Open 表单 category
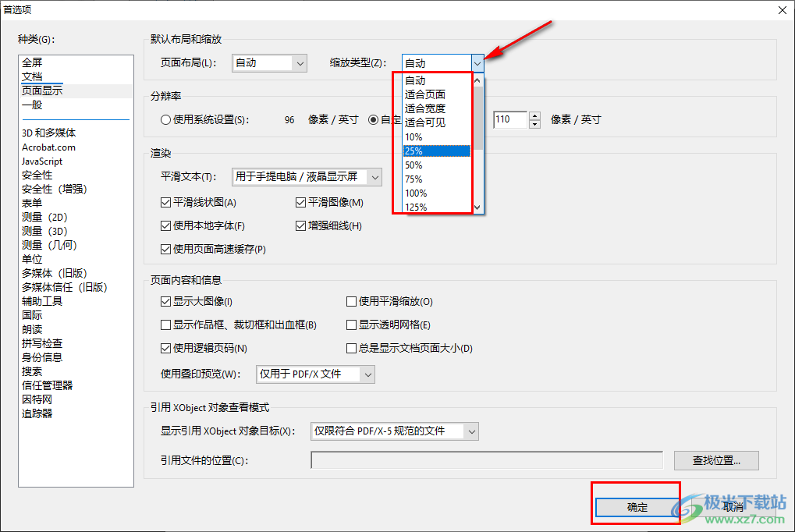795x532 pixels. pyautogui.click(x=32, y=203)
